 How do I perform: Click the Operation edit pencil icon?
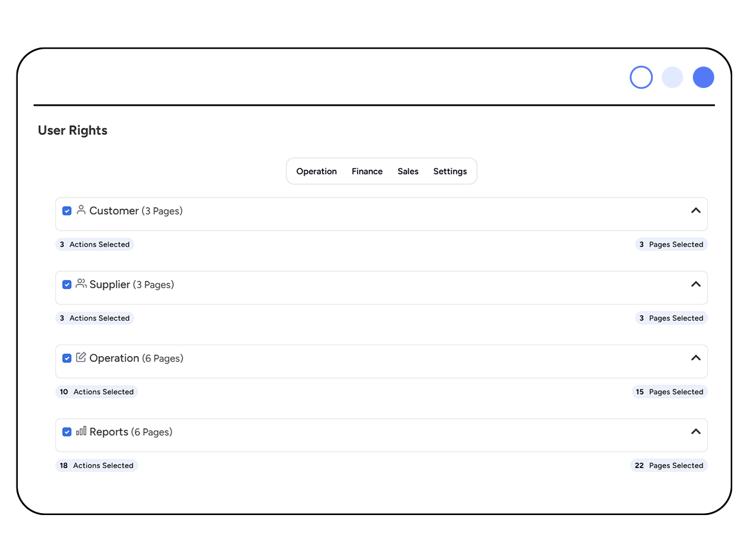pos(81,357)
